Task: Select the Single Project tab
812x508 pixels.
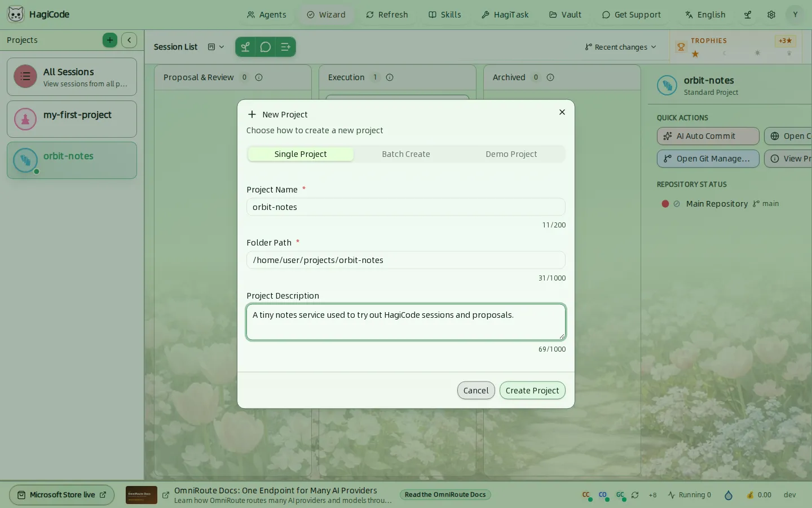Action: [x=301, y=154]
